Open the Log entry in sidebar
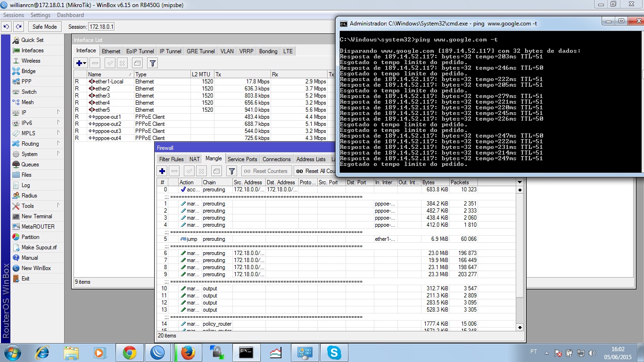This screenshot has width=644, height=362. pos(25,185)
